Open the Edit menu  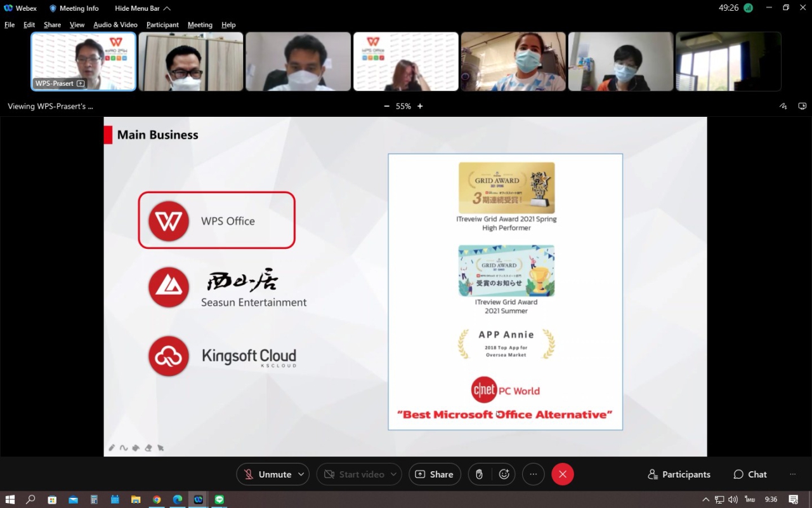pos(29,25)
